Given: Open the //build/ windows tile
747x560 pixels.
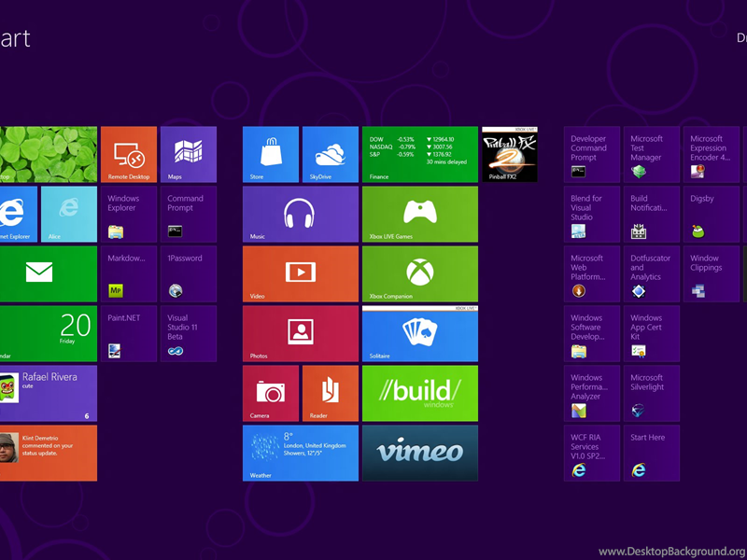Looking at the screenshot, I should (420, 393).
